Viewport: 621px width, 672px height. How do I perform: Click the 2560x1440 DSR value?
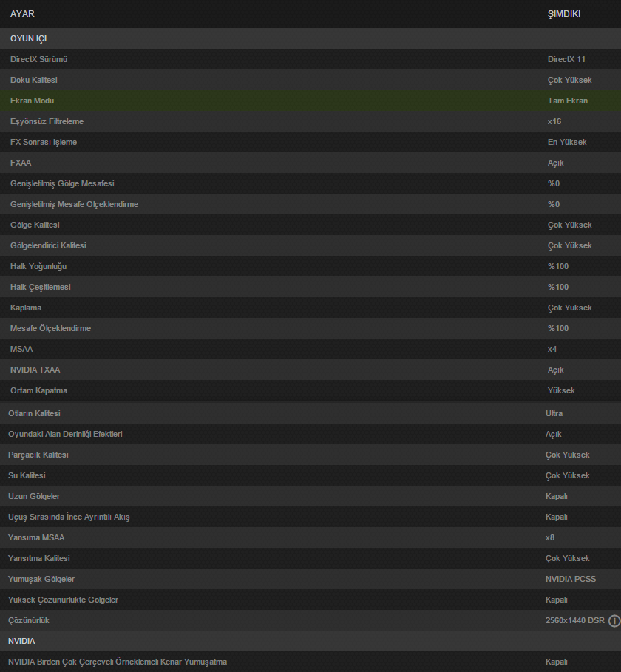(574, 620)
